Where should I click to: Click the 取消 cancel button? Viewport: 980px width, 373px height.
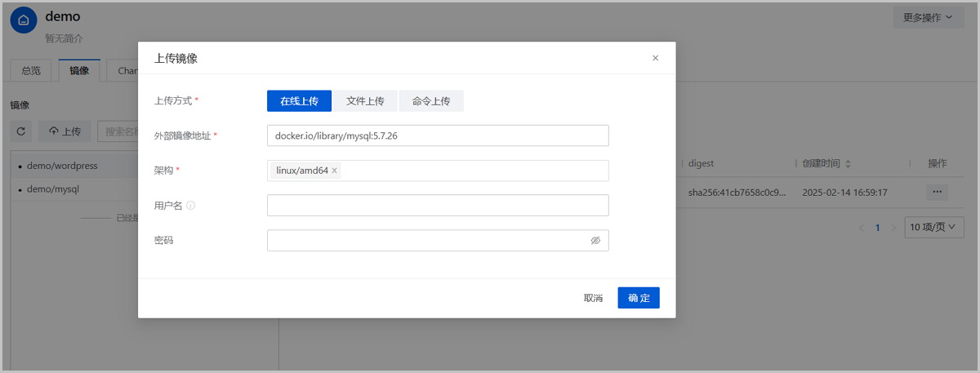[x=593, y=298]
